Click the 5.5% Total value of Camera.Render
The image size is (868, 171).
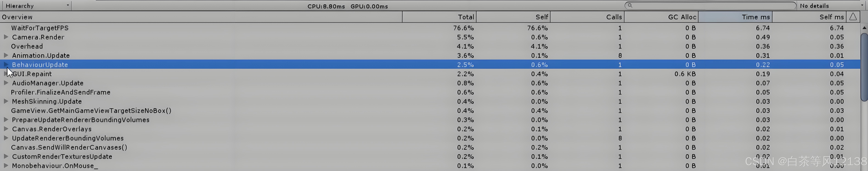click(x=465, y=37)
